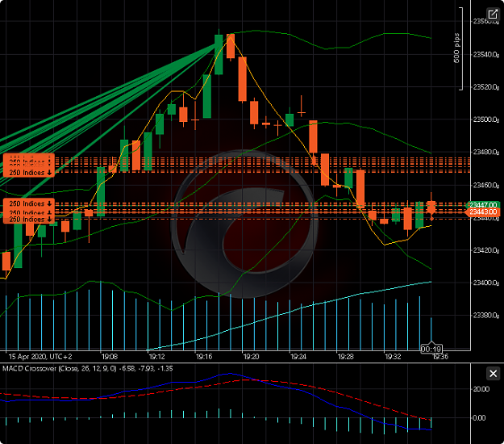Screen dimensions: 504x444
Task: Click the red 23443.00 price tag
Action: pyautogui.click(x=483, y=212)
